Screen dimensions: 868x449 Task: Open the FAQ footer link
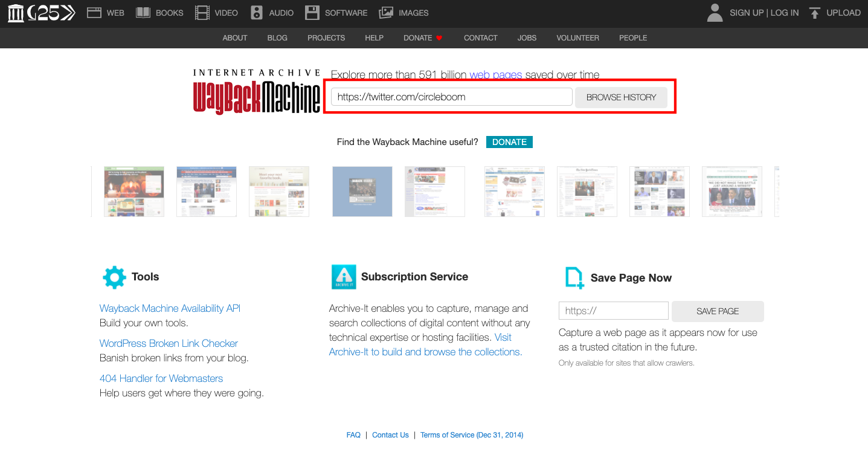tap(353, 435)
